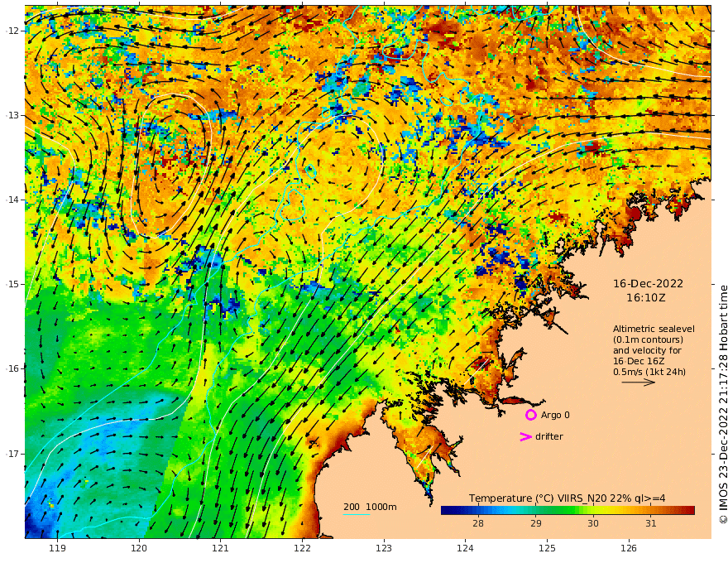Click longitude label '122'

(302, 549)
